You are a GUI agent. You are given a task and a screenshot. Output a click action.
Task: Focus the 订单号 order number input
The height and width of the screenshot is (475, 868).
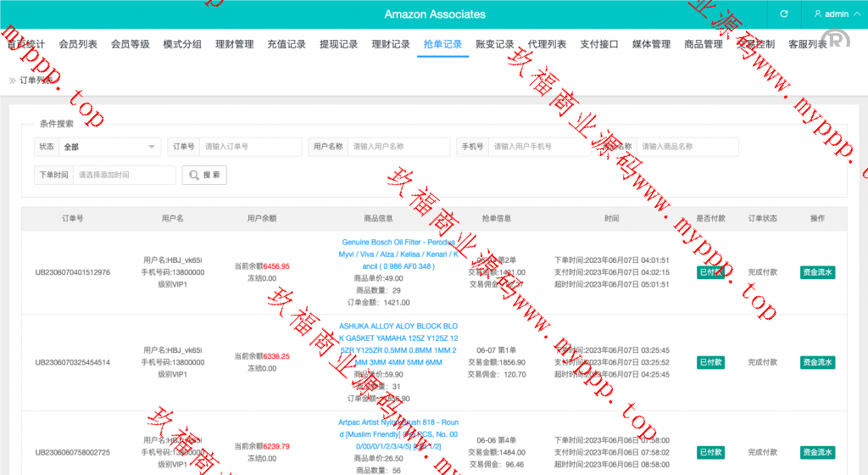tap(250, 147)
